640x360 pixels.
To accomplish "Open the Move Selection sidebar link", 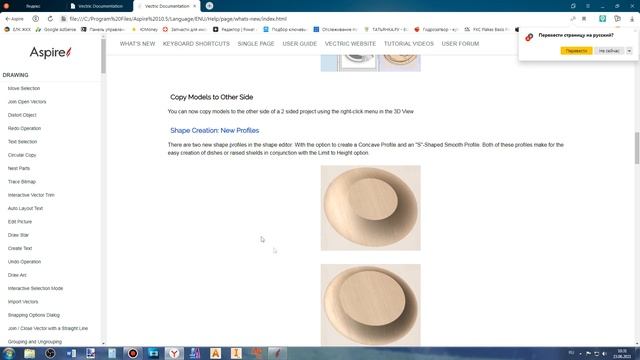I will point(24,88).
